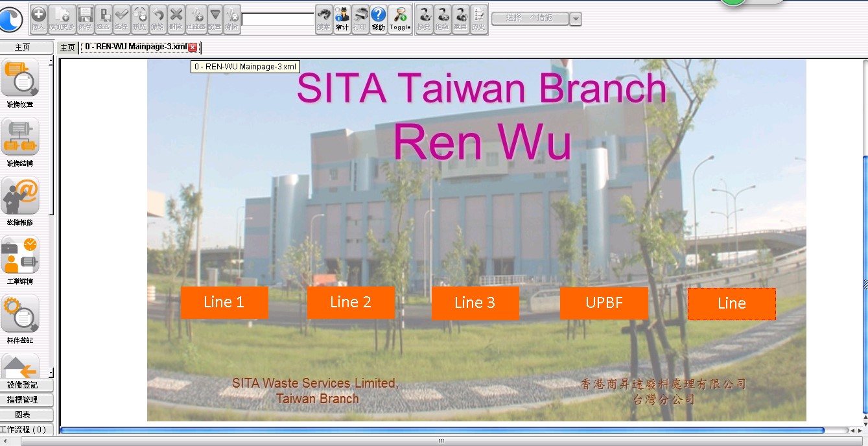Click the orange Line 2 button
This screenshot has width=868, height=446.
[351, 302]
